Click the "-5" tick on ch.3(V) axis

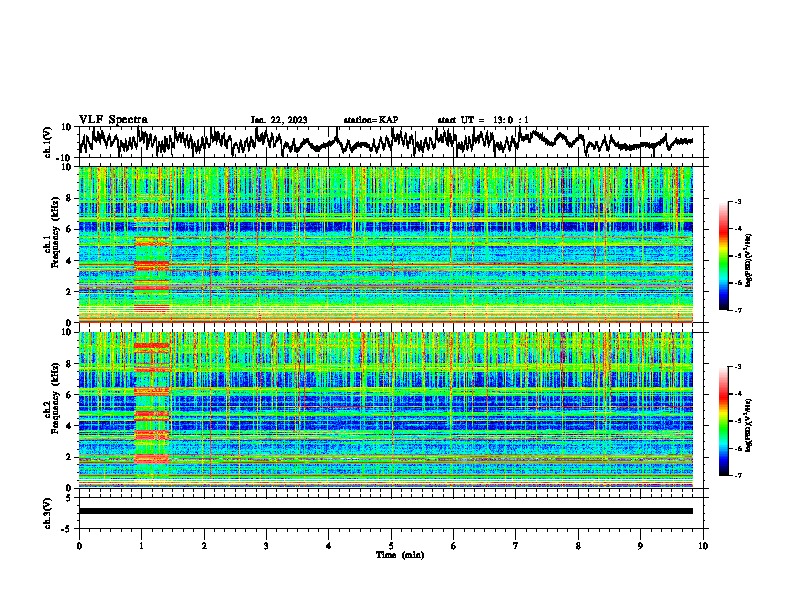click(x=67, y=529)
